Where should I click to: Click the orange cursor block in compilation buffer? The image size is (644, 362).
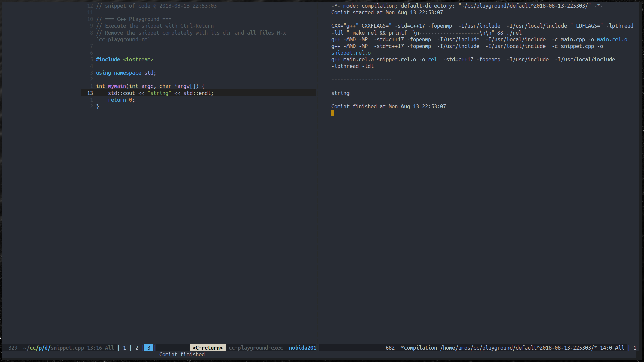[333, 113]
